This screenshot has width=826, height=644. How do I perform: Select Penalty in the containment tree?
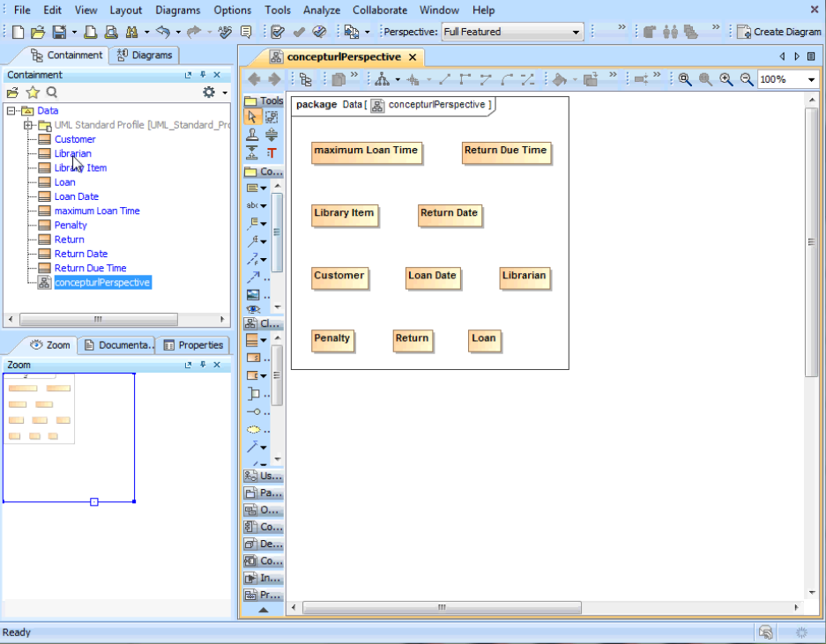pyautogui.click(x=71, y=225)
